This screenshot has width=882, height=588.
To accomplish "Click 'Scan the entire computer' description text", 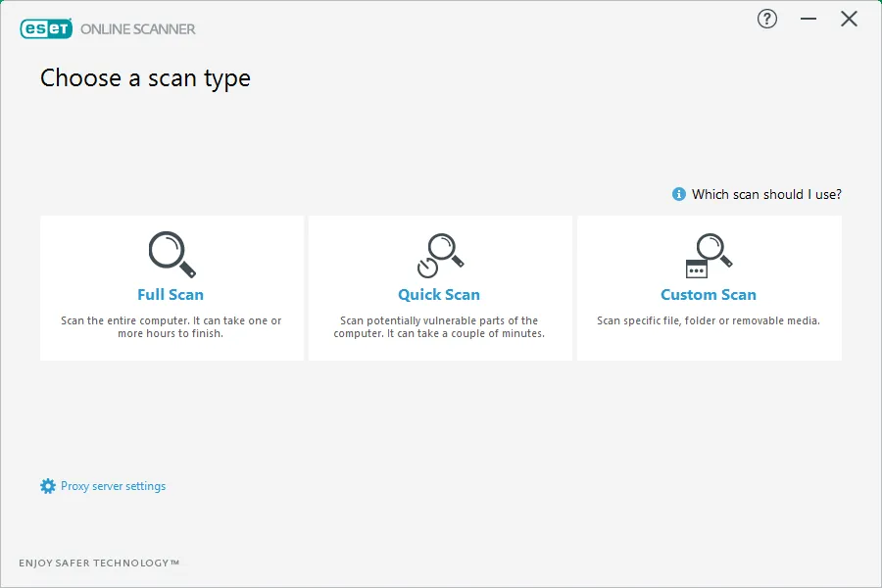I will pos(171,327).
